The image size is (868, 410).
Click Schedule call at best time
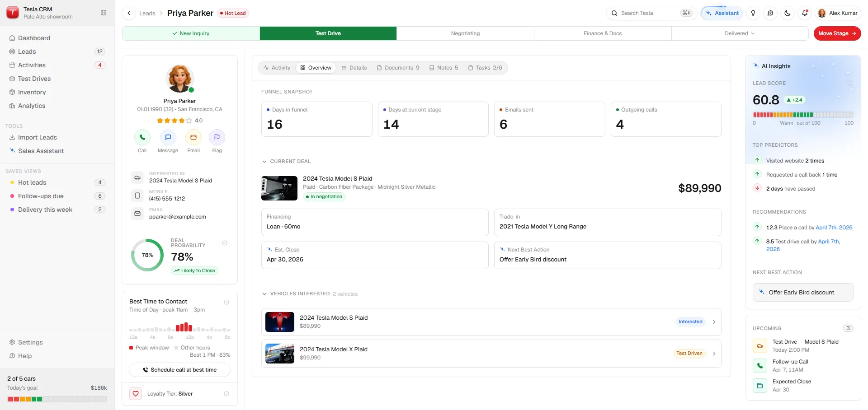(179, 370)
